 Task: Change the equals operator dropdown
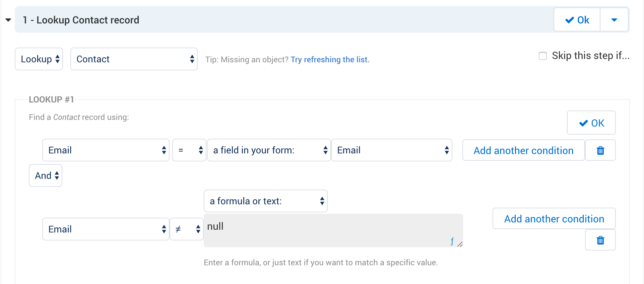[189, 150]
